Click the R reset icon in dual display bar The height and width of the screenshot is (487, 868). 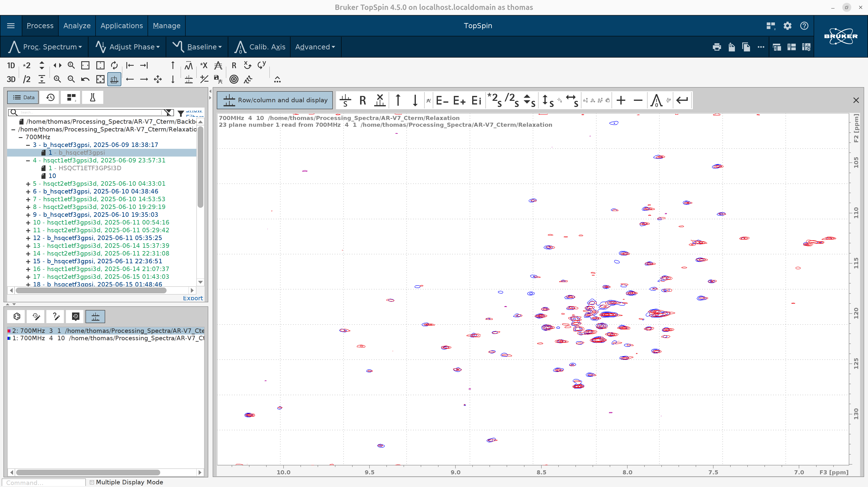(x=363, y=100)
